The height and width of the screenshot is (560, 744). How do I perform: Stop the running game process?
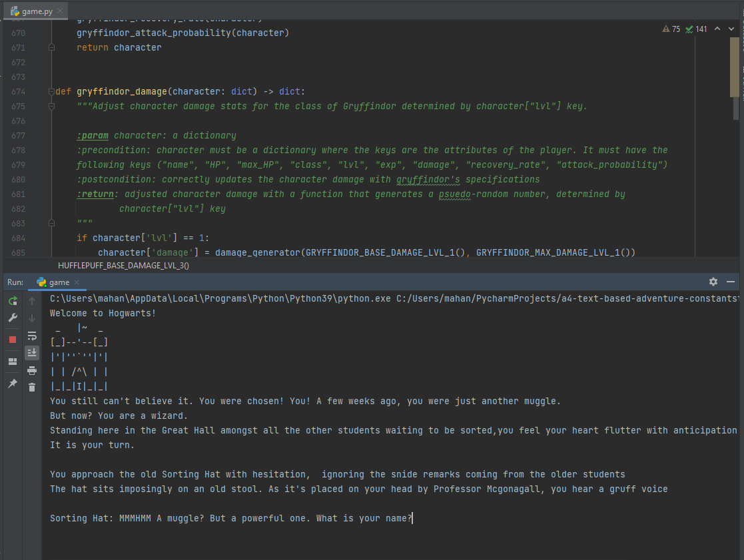click(12, 340)
